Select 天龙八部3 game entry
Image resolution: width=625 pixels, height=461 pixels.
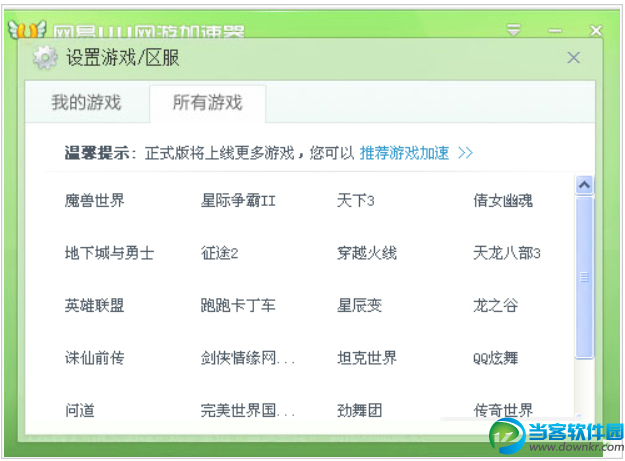[507, 253]
